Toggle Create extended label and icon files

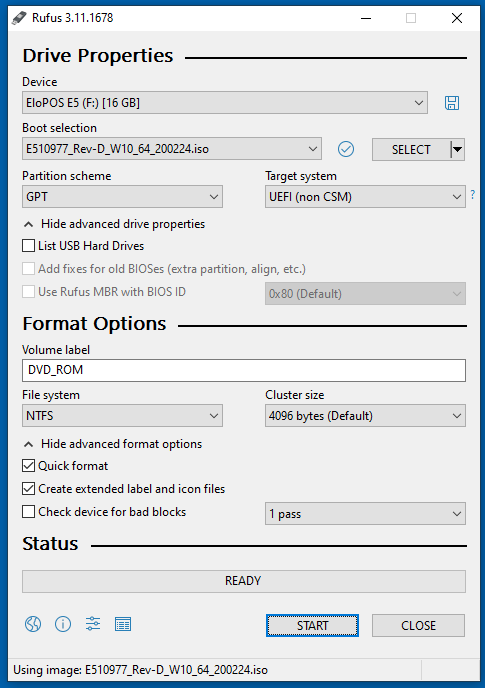[x=29, y=488]
